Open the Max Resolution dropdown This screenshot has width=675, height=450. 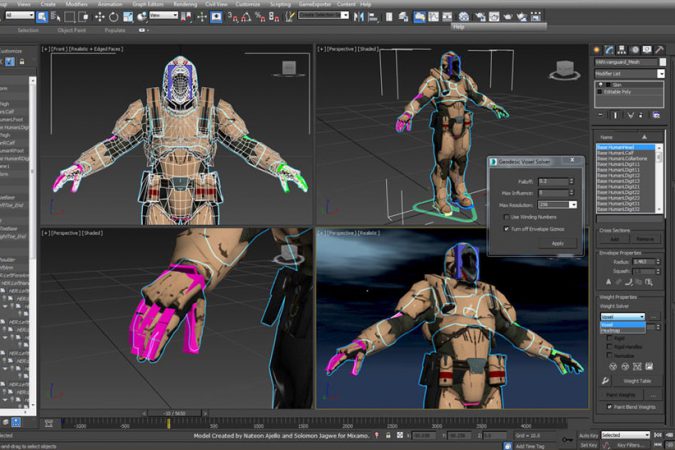573,205
